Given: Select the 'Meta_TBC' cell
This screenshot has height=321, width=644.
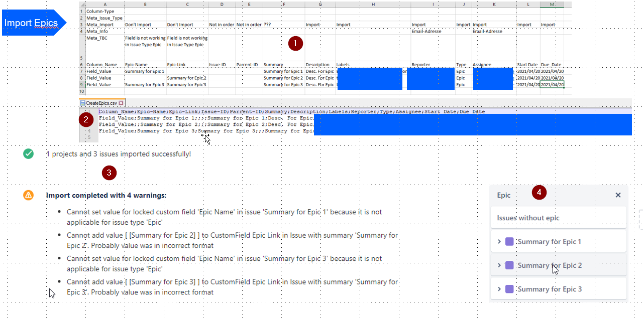Looking at the screenshot, I should [105, 48].
